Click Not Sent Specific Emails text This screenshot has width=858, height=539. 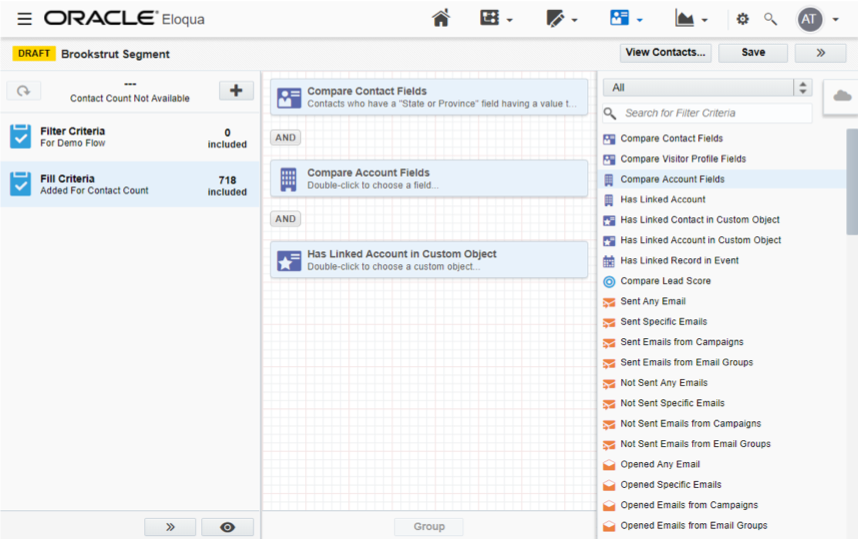[x=673, y=404]
